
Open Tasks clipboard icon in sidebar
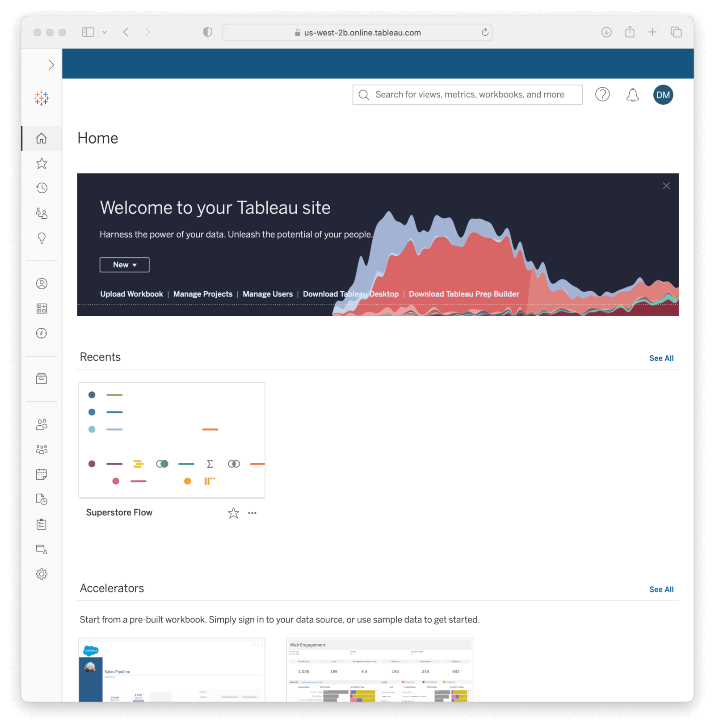tap(42, 524)
